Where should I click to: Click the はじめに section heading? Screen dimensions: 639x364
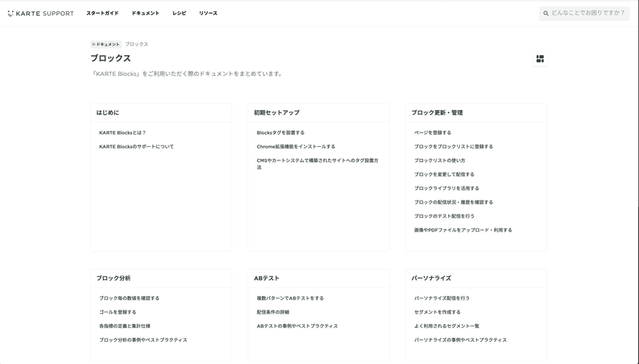pos(108,113)
